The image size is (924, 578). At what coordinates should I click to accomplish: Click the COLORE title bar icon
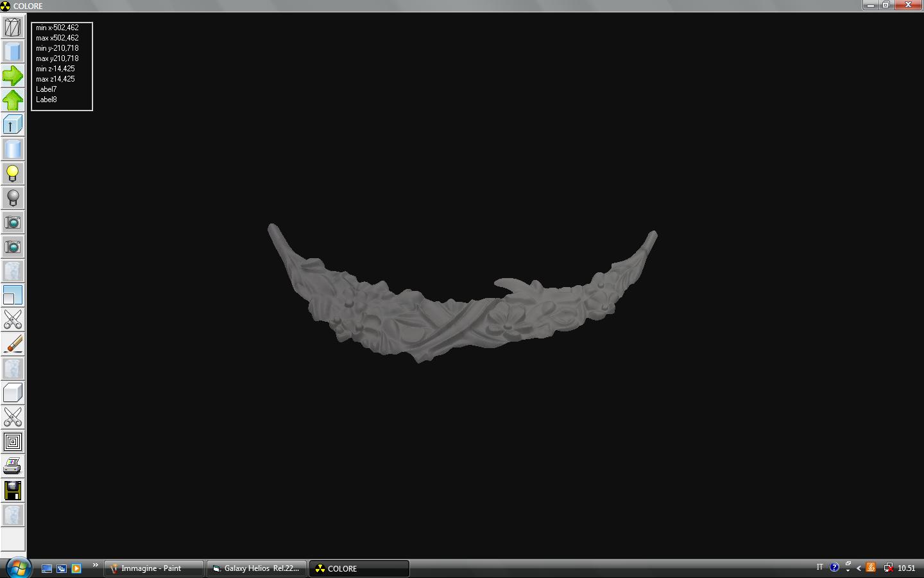pyautogui.click(x=6, y=6)
